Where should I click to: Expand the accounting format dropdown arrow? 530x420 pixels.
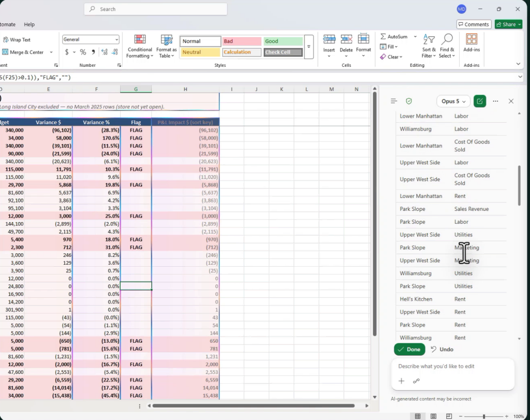[x=74, y=52]
